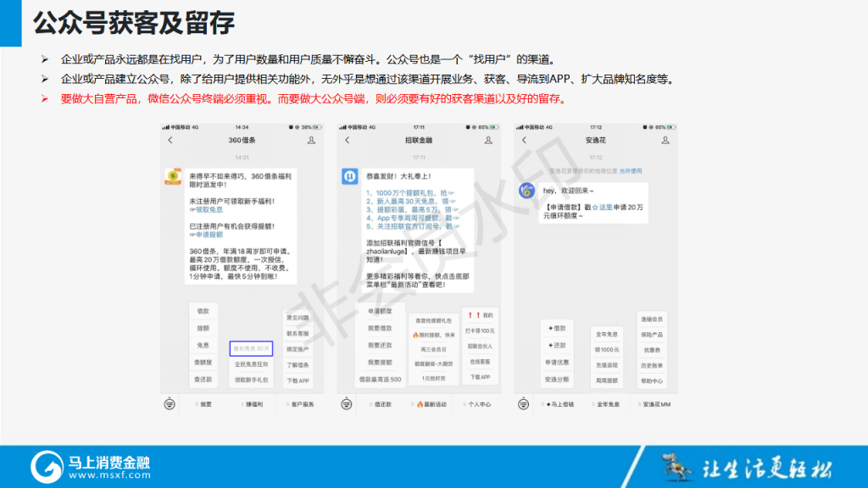Select 最长免息30天 menu item
This screenshot has width=868, height=488.
pos(251,348)
